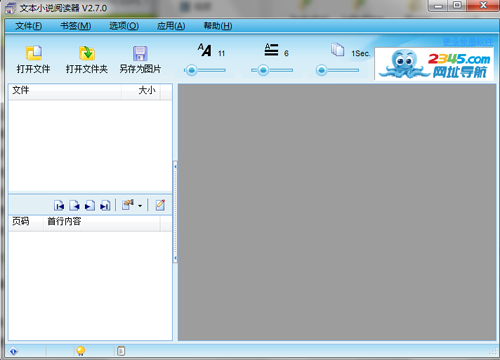Sort file list by 大小 column header
The height and width of the screenshot is (360, 500).
(x=141, y=90)
